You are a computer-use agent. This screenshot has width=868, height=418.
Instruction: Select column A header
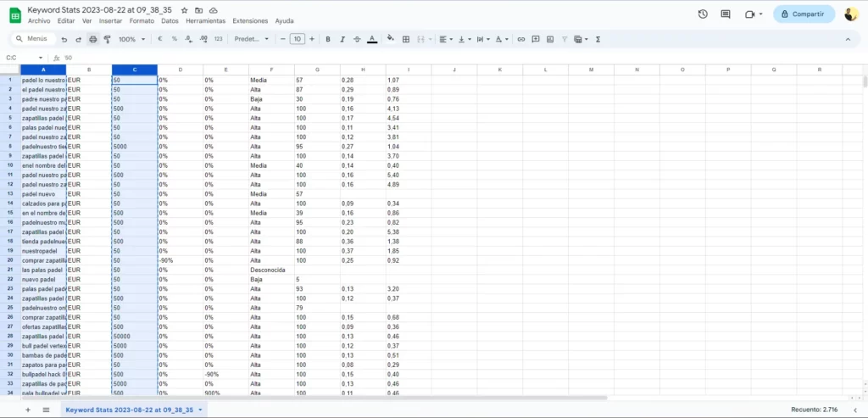43,70
